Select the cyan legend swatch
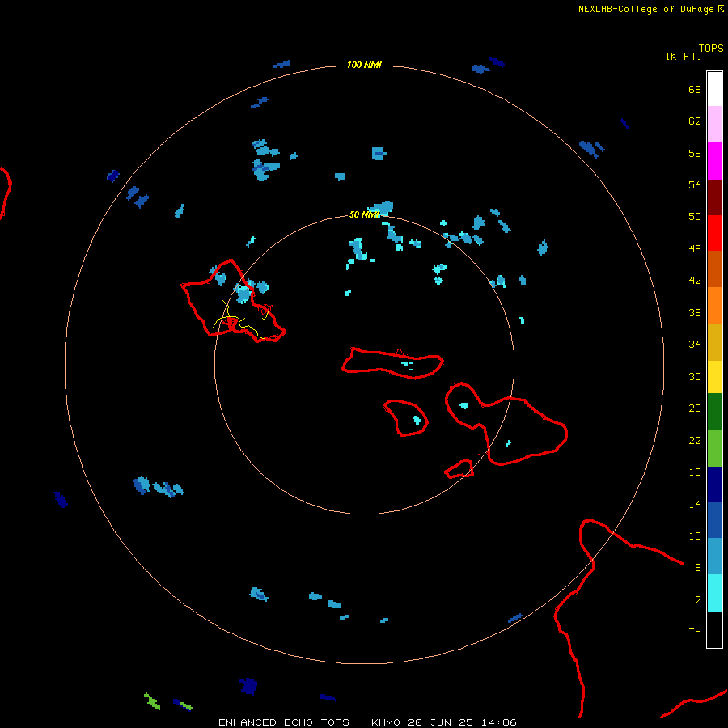This screenshot has height=728, width=728. click(x=714, y=593)
